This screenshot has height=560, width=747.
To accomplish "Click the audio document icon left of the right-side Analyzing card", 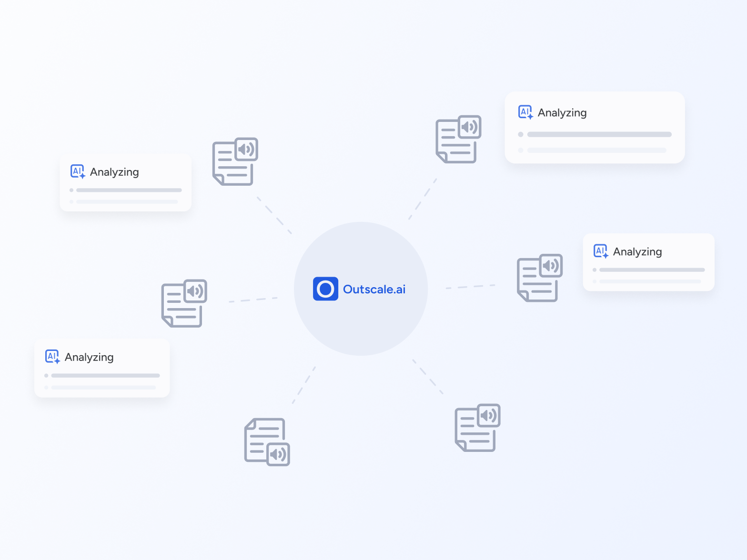I will (x=540, y=278).
